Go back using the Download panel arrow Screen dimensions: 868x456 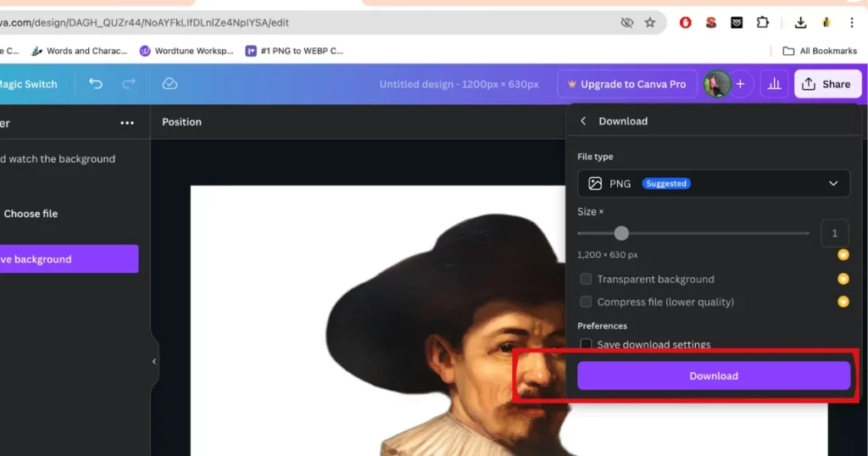tap(583, 121)
